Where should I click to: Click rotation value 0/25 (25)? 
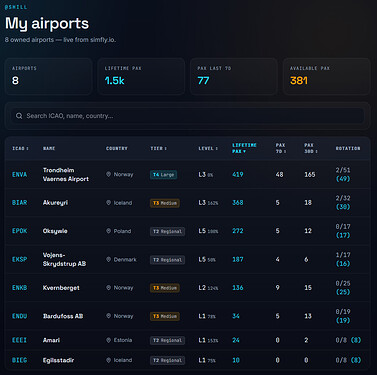(343, 288)
